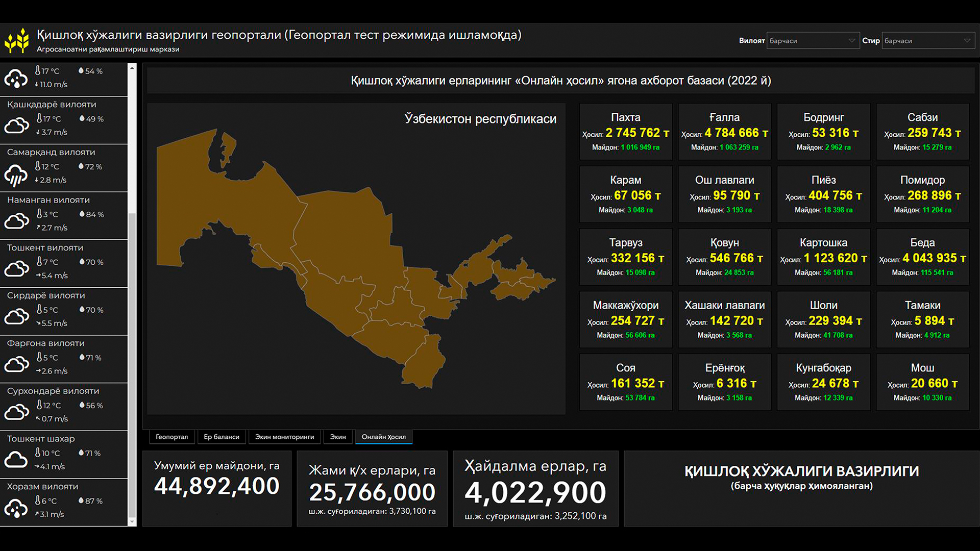Click the wheat logo icon in header

(17, 41)
